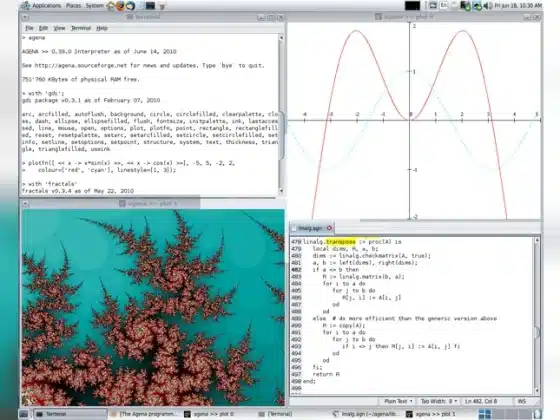Click the Terminal scrollbar up arrow
Screen dimensions: 560x420
tap(281, 38)
